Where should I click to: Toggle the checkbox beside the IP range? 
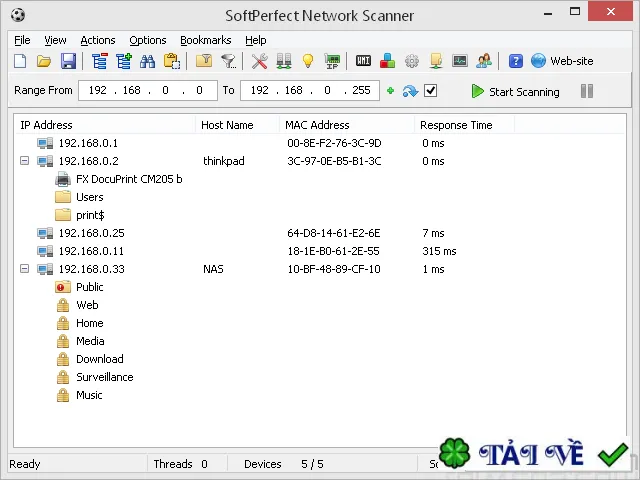[x=431, y=90]
